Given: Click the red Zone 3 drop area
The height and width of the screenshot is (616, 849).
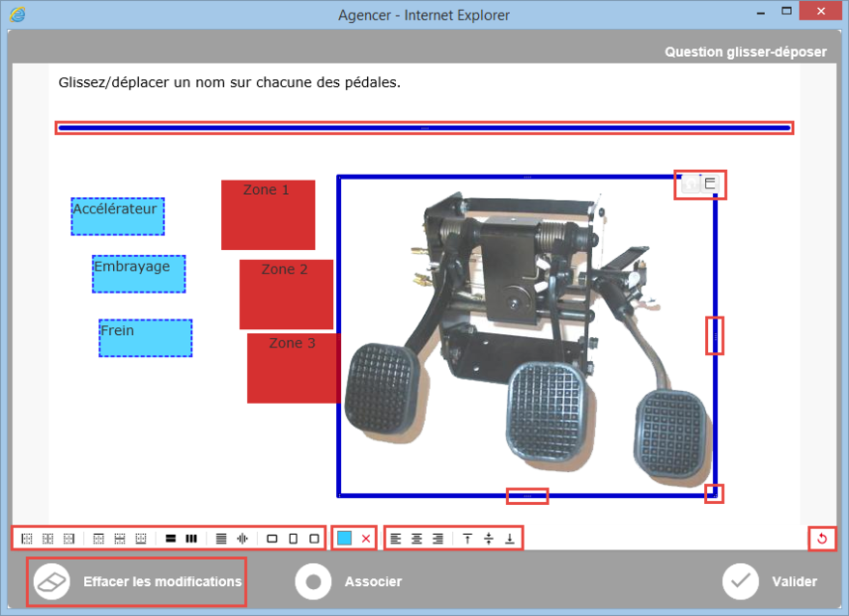Looking at the screenshot, I should tap(294, 368).
